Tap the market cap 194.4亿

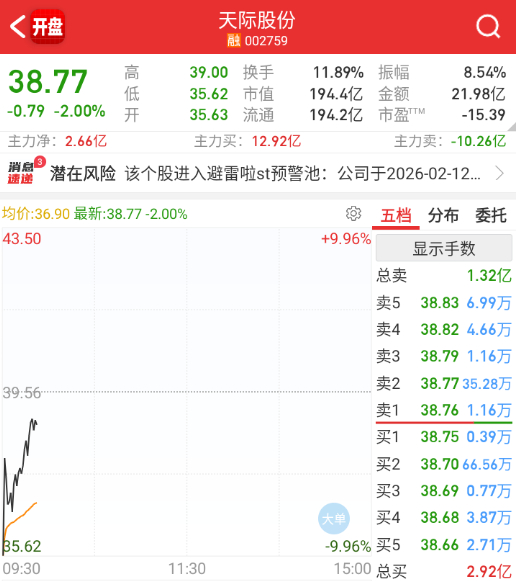(x=336, y=94)
